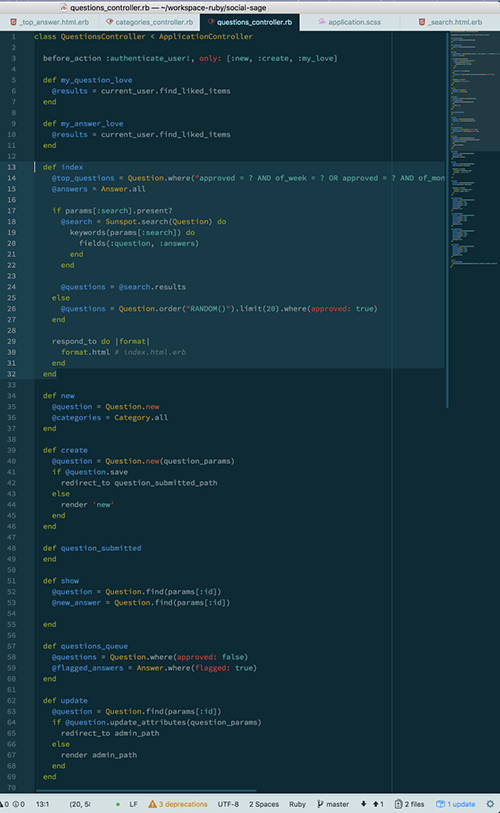Screen dimensions: 500x813
Task: Click the Ruby gem icon on questions_controller.rb tab
Action: (211, 22)
